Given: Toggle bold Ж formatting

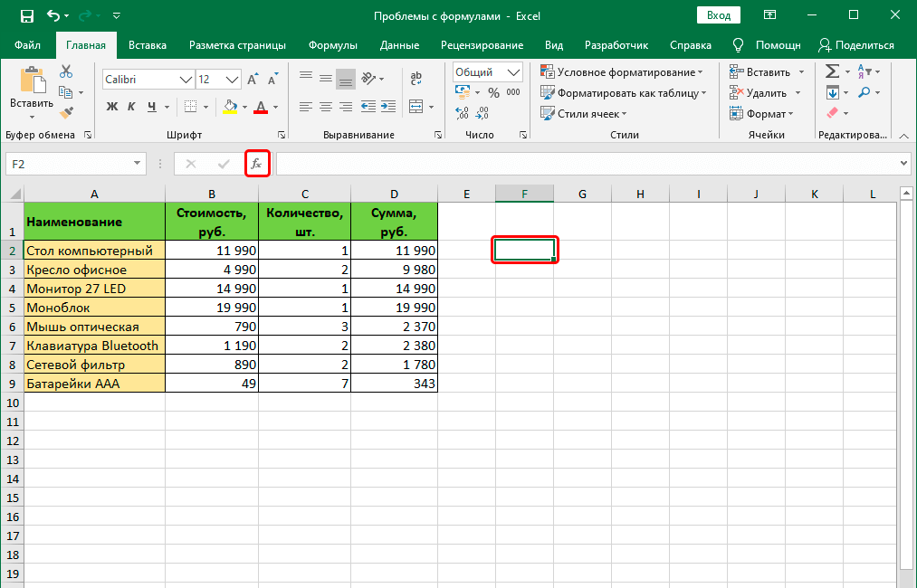Looking at the screenshot, I should click(x=111, y=107).
